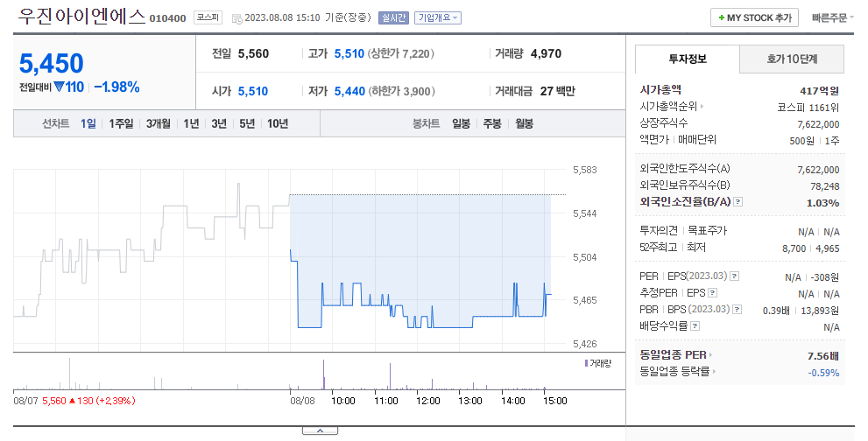
Task: Click the 시가 value 5,510
Action: (x=253, y=91)
